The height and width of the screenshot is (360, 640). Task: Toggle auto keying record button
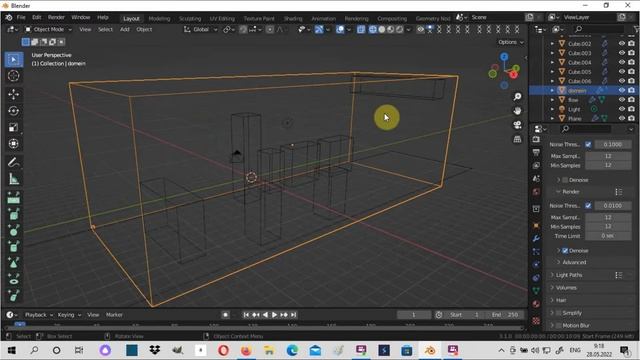225,315
